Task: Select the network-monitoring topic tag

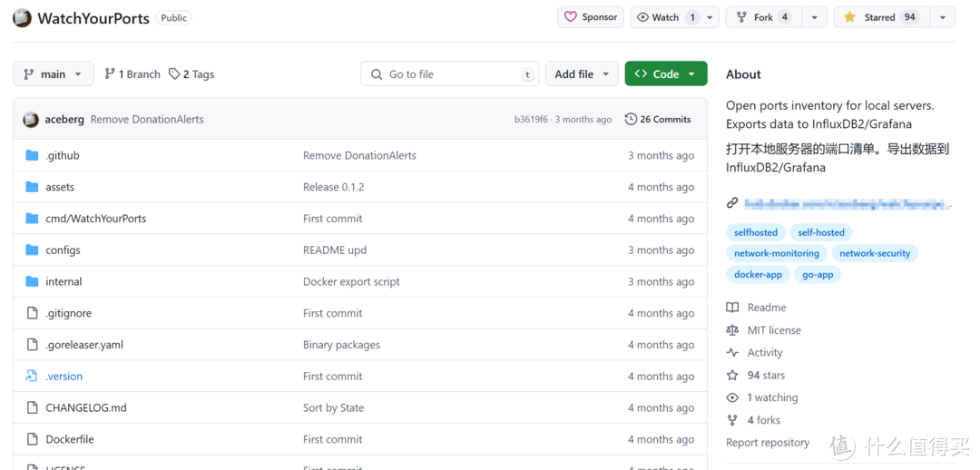Action: (776, 253)
